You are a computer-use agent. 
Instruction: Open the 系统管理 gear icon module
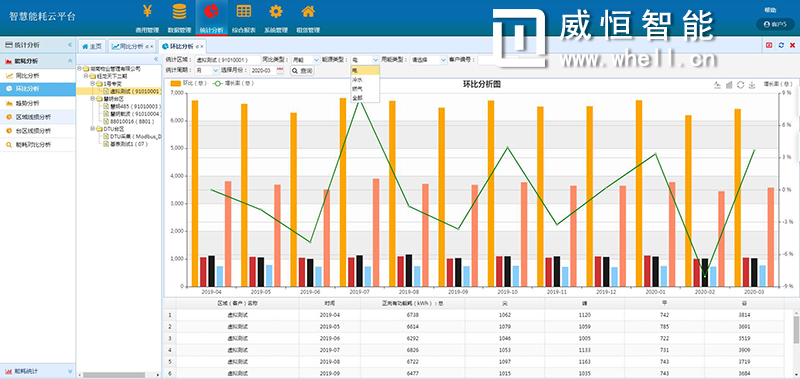click(276, 18)
